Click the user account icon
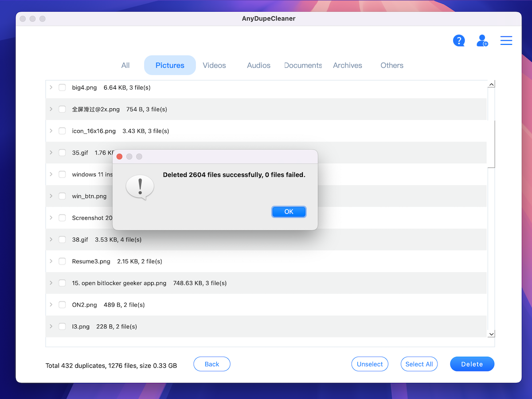The image size is (532, 399). tap(482, 41)
